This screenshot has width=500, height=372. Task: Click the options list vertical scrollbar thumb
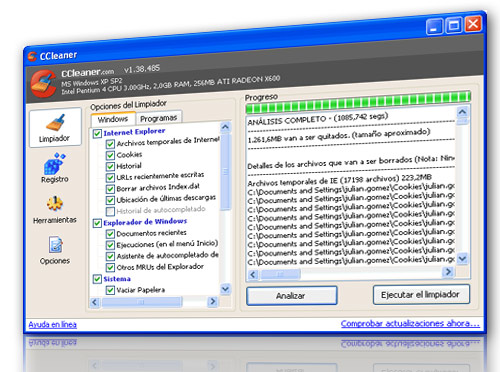click(x=226, y=171)
